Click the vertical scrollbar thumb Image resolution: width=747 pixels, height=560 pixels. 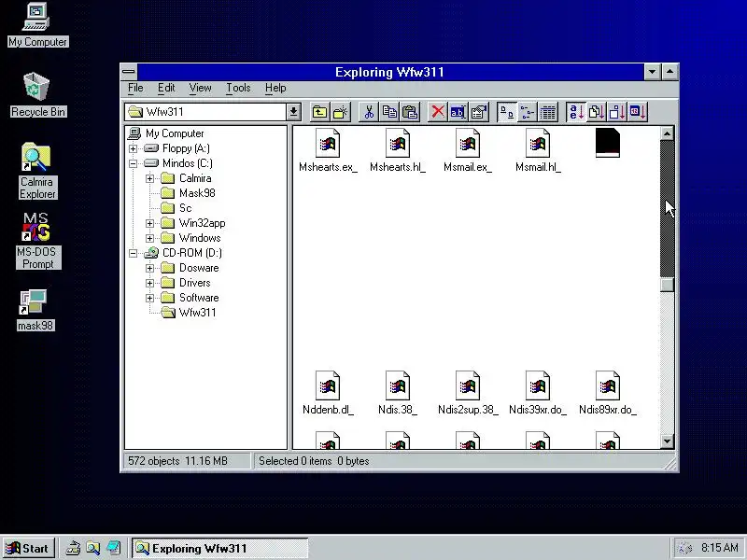coord(667,285)
